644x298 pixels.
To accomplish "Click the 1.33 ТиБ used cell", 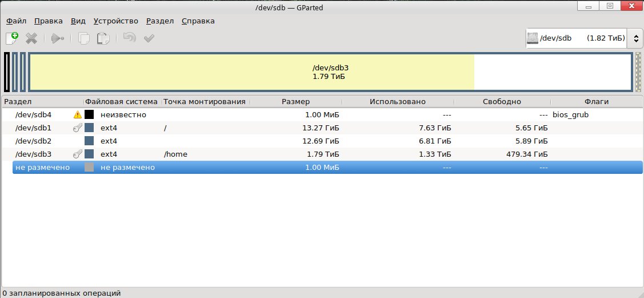I will click(435, 154).
